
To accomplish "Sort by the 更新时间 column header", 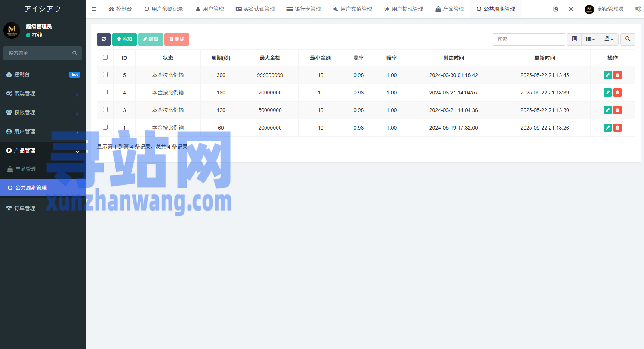I will coord(545,58).
